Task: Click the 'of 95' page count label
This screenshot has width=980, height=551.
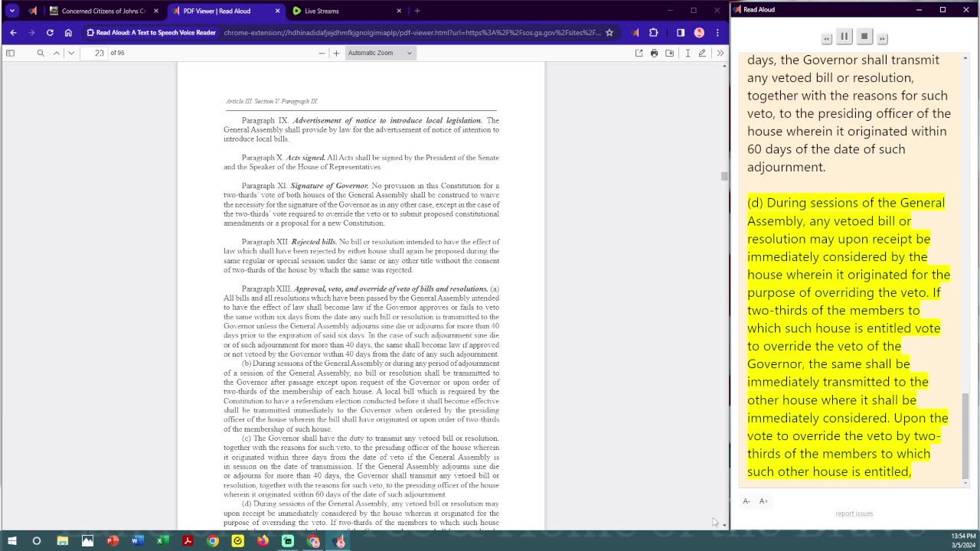Action: click(117, 53)
